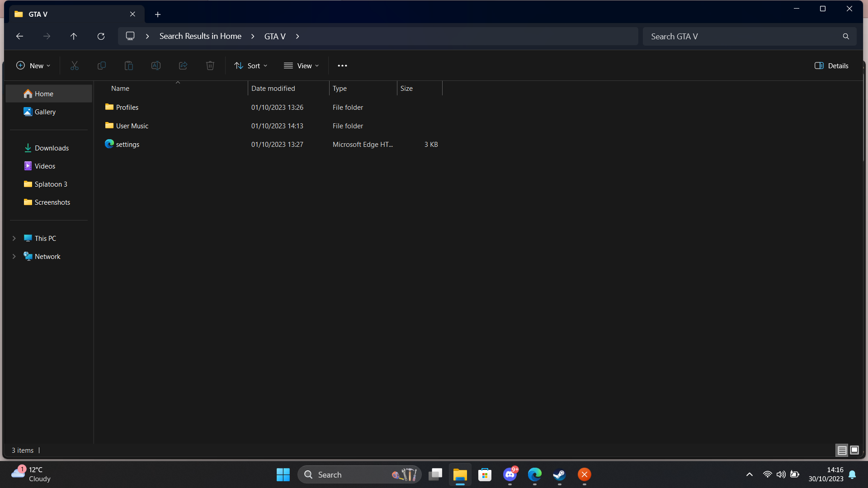Image resolution: width=868 pixels, height=488 pixels.
Task: Open the View dropdown
Action: click(302, 66)
